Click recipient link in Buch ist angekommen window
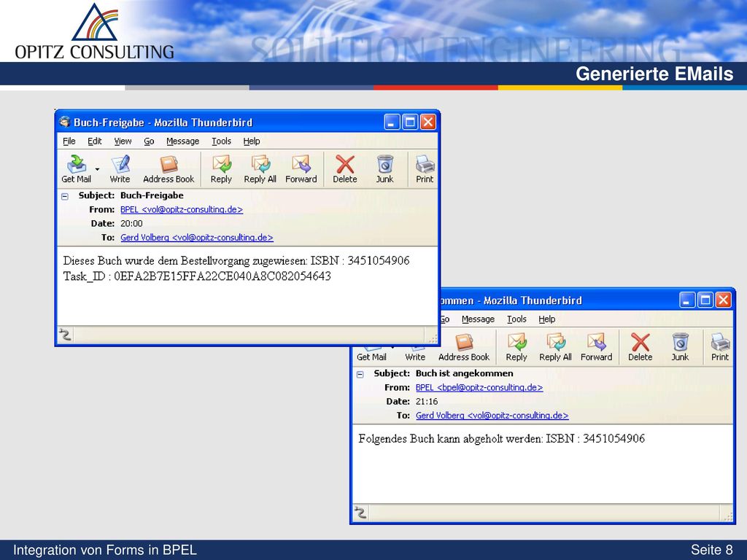The height and width of the screenshot is (560, 747). [492, 415]
